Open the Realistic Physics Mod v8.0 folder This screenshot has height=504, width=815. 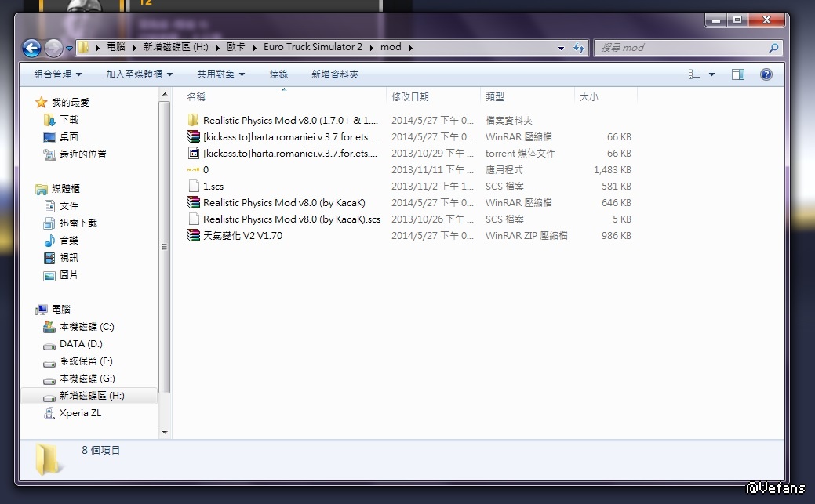pos(289,120)
